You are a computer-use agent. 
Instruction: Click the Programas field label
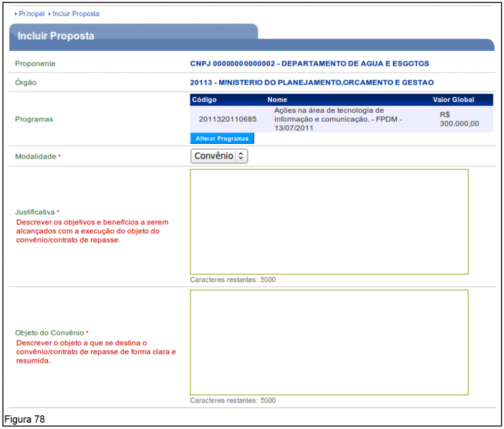(34, 120)
